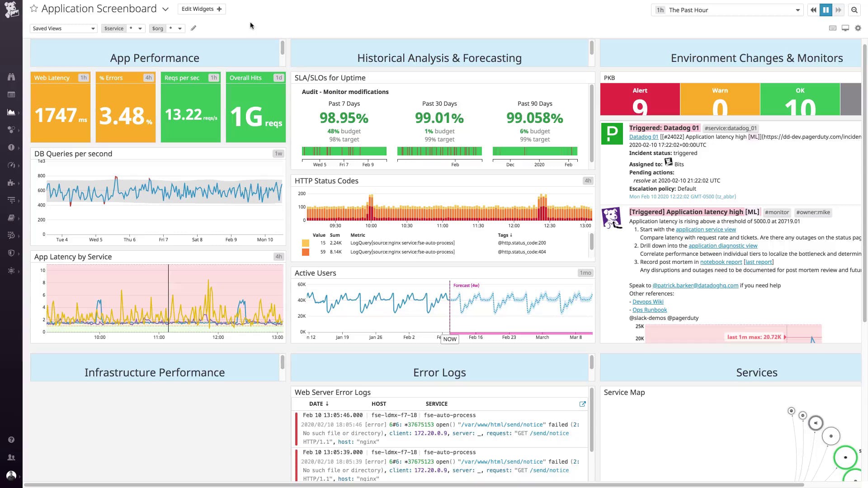Star the Application Screenboard as favorite
868x488 pixels.
(x=34, y=9)
